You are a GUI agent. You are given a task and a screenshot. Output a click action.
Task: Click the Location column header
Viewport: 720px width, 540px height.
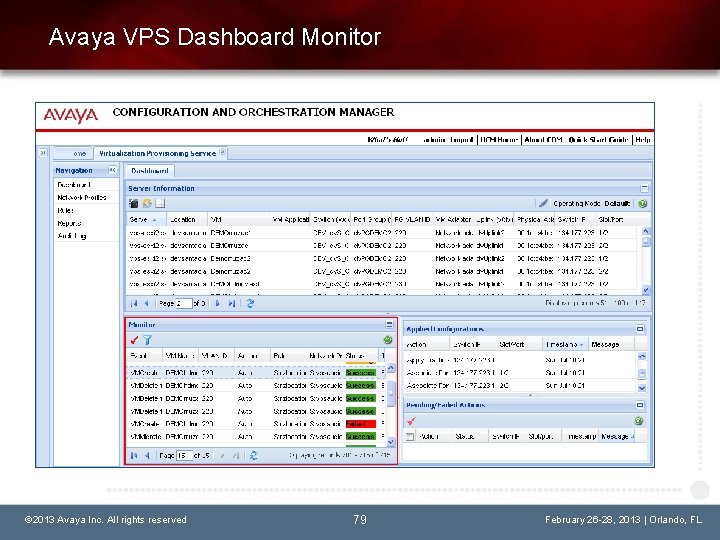click(x=187, y=219)
